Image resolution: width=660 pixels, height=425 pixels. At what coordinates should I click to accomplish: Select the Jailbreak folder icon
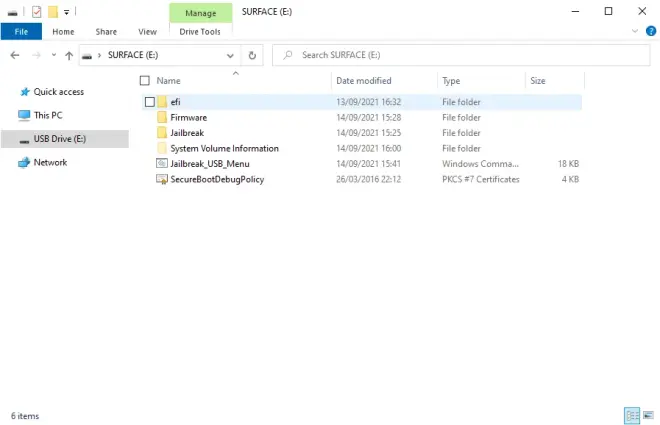click(x=162, y=133)
